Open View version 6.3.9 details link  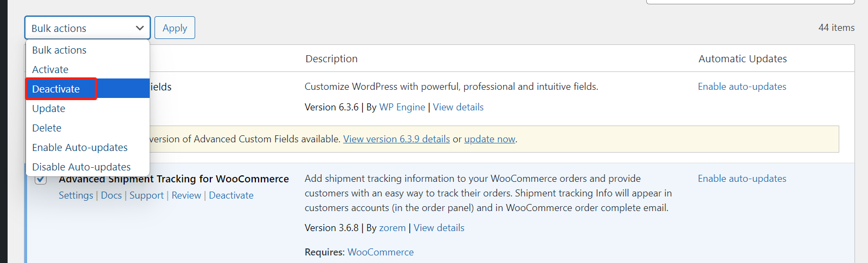[396, 139]
